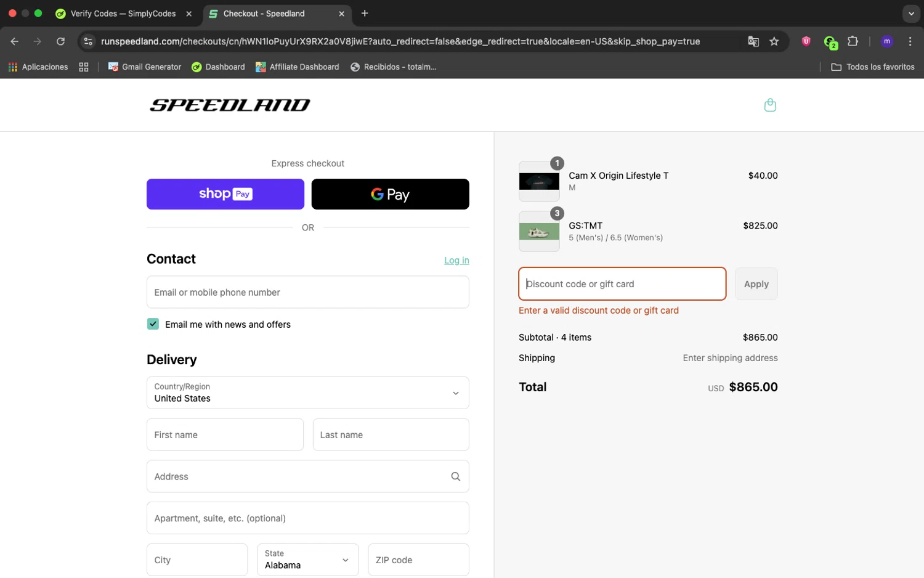
Task: Click the ZIP code field
Action: pyautogui.click(x=419, y=560)
